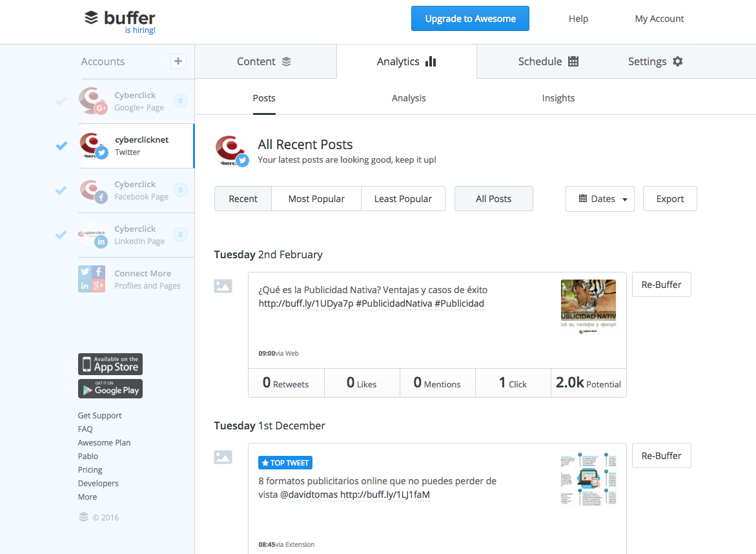Click the image icon beside the Publicidad Nativa post
Screen dimensions: 756x554
tap(223, 286)
